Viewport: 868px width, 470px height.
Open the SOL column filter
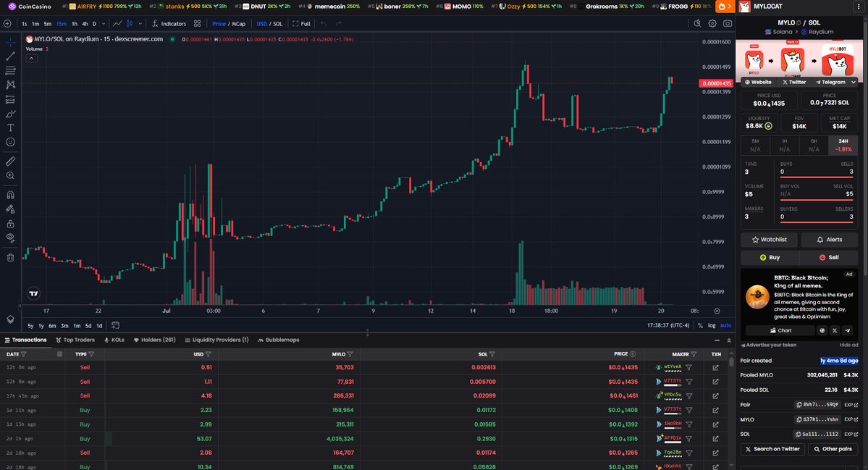pos(492,354)
